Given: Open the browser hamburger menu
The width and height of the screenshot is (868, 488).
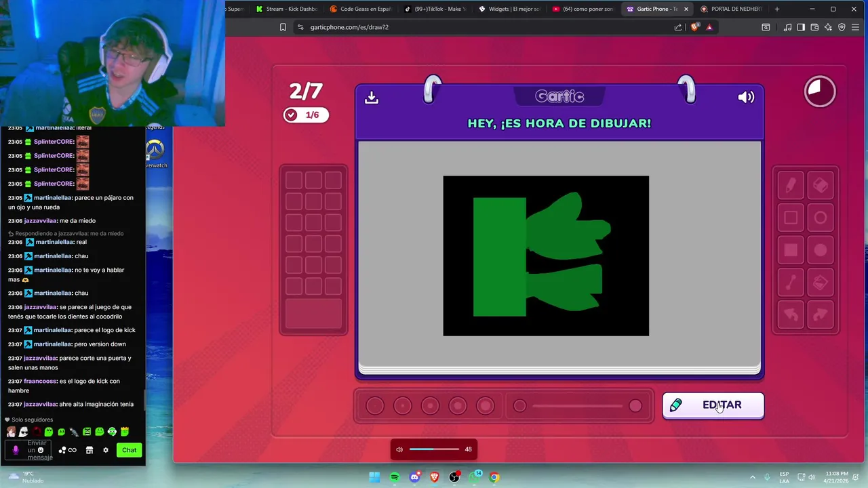Looking at the screenshot, I should point(856,27).
